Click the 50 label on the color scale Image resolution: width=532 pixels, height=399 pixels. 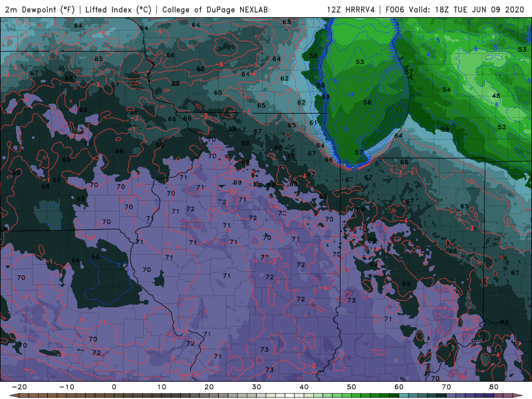(352, 387)
